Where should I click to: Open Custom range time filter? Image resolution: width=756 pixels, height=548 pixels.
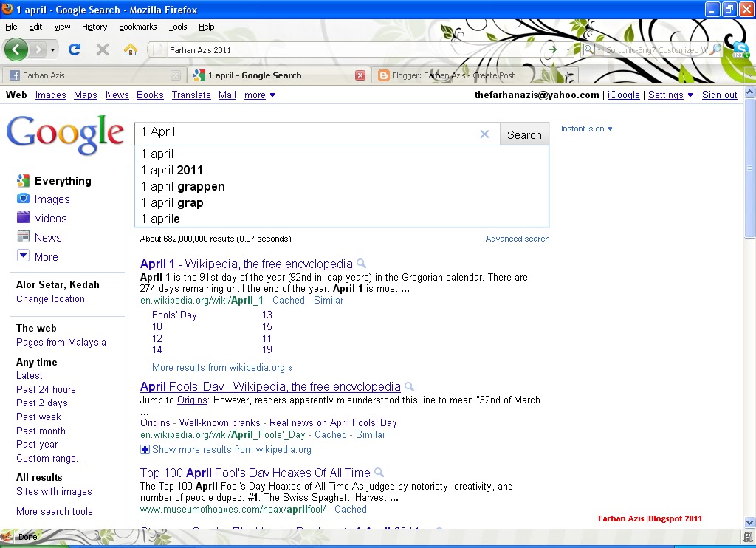tap(50, 459)
